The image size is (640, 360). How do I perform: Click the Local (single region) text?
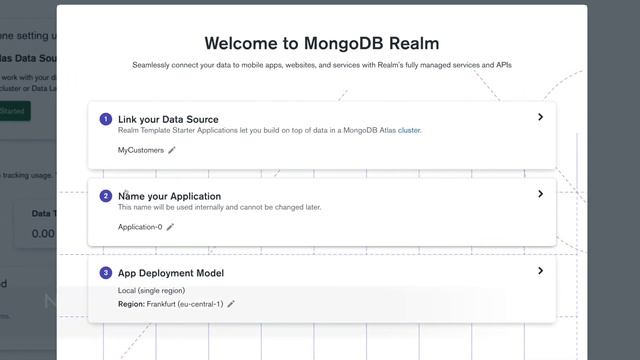pos(151,291)
